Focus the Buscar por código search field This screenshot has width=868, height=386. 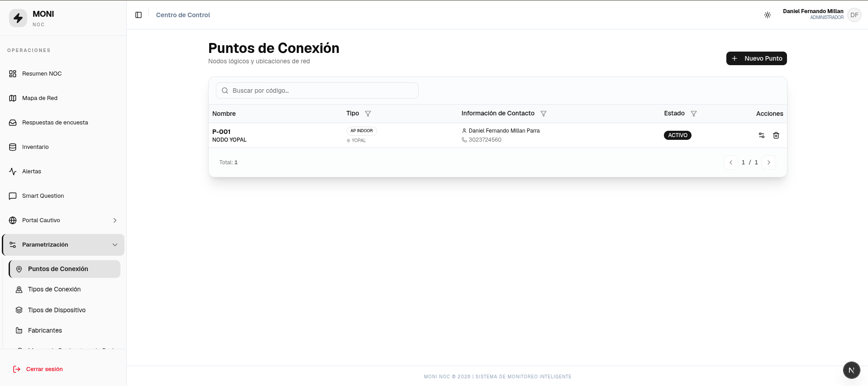click(x=317, y=91)
